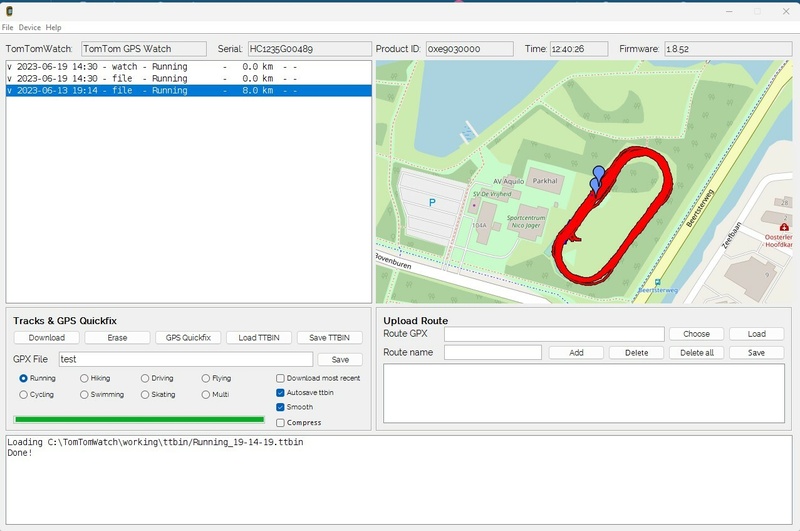This screenshot has height=531, width=800.
Task: Click the Load TTBIN button
Action: click(x=259, y=338)
